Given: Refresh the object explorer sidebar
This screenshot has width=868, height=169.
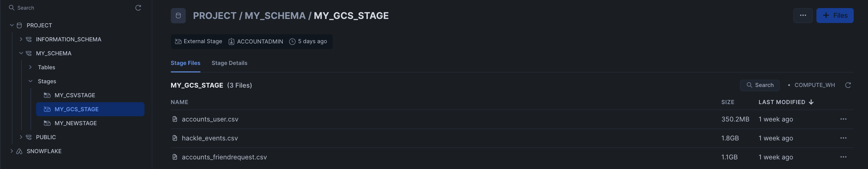Looking at the screenshot, I should click(x=138, y=8).
